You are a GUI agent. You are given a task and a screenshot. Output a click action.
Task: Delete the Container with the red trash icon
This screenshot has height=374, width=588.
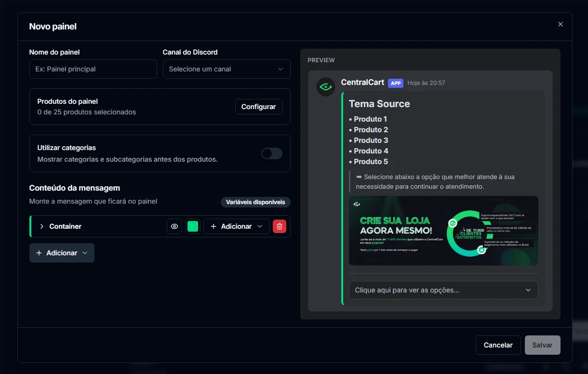tap(280, 226)
